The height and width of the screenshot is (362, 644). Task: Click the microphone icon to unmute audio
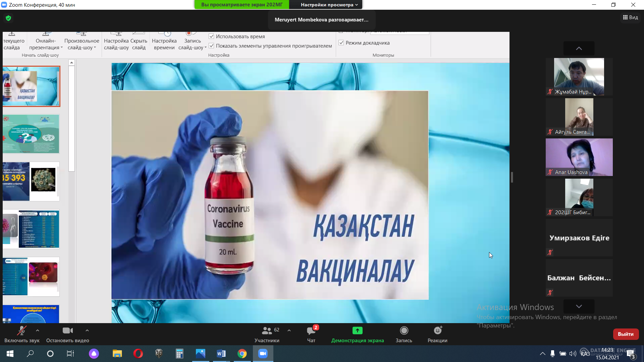[x=22, y=331]
